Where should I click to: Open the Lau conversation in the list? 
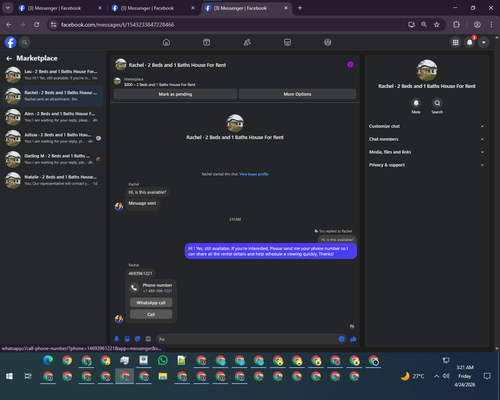(53, 75)
